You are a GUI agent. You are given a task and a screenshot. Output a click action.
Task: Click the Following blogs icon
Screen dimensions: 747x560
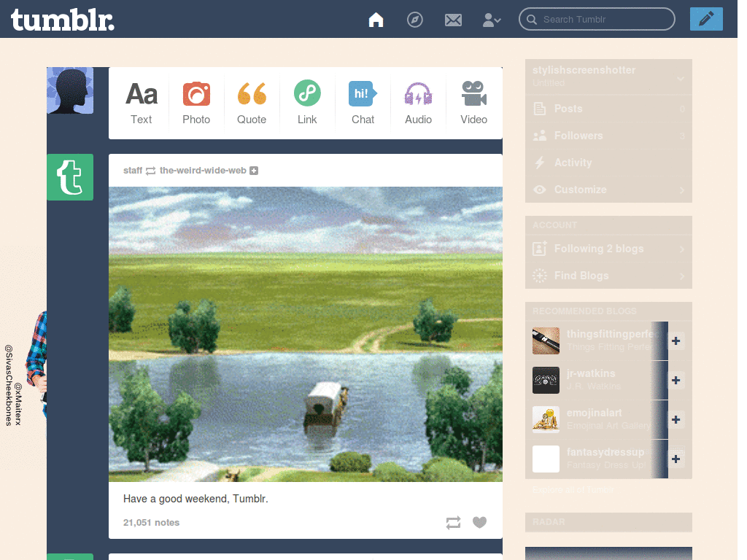539,248
